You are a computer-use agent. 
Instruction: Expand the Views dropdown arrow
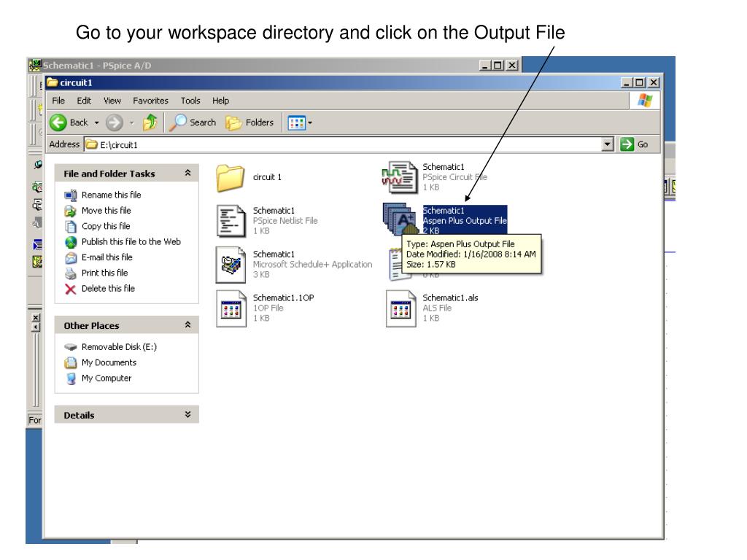coord(310,122)
